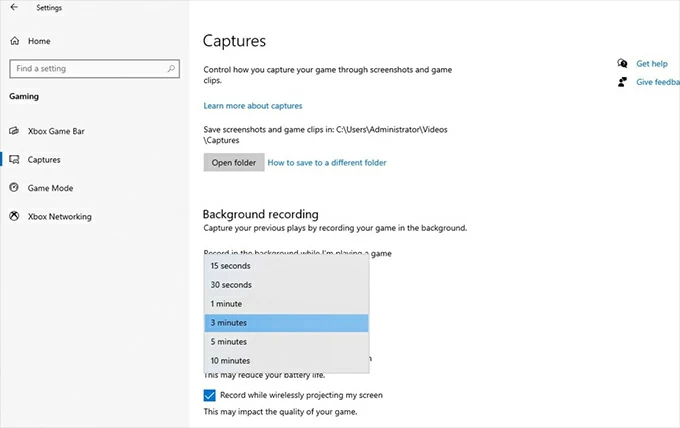The height and width of the screenshot is (428, 680).
Task: Click the Give feedback person icon
Action: pos(622,82)
